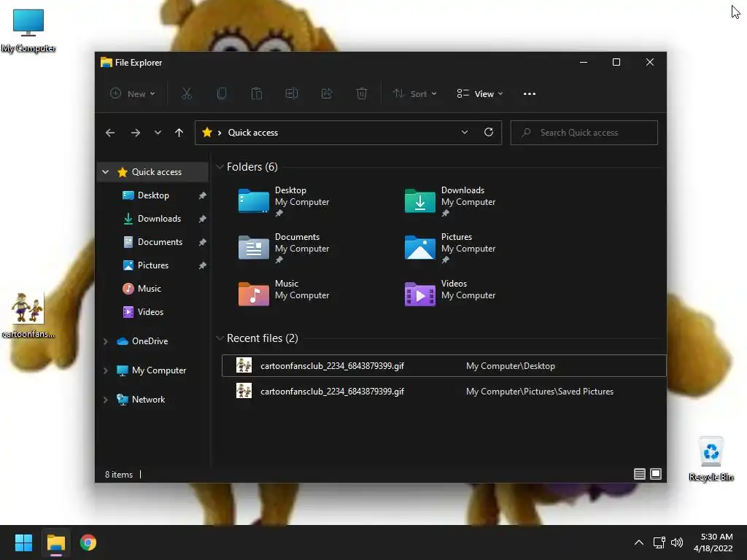The width and height of the screenshot is (747, 560).
Task: Click the Paste clipboard icon
Action: [256, 94]
